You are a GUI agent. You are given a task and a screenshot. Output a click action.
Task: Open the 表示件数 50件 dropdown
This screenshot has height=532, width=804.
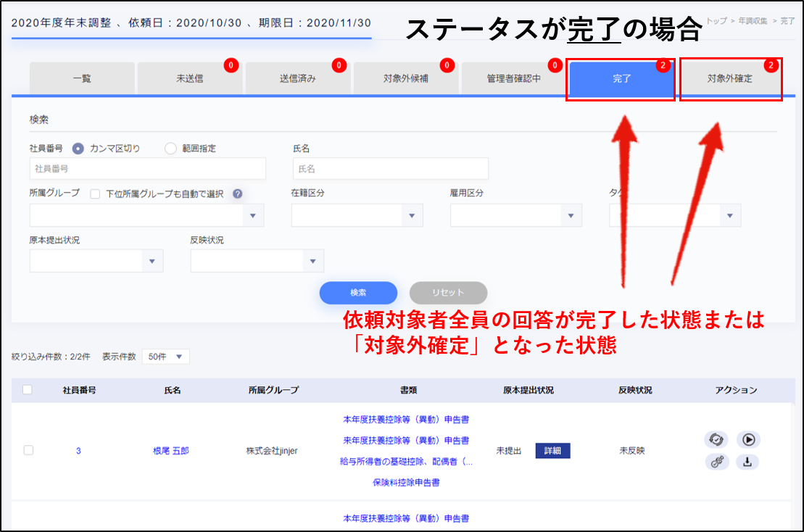pos(166,357)
